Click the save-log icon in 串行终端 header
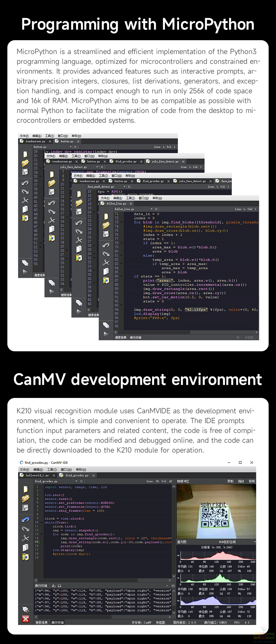The image size is (276, 644). (59, 586)
